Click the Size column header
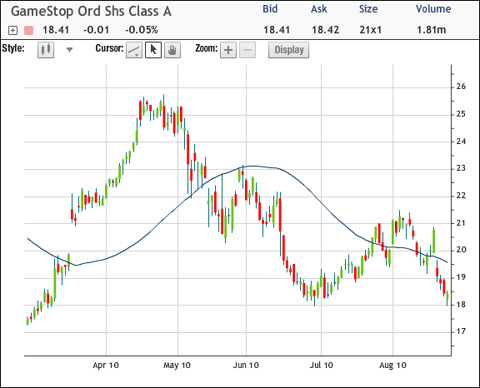The width and height of the screenshot is (480, 388). (x=368, y=9)
